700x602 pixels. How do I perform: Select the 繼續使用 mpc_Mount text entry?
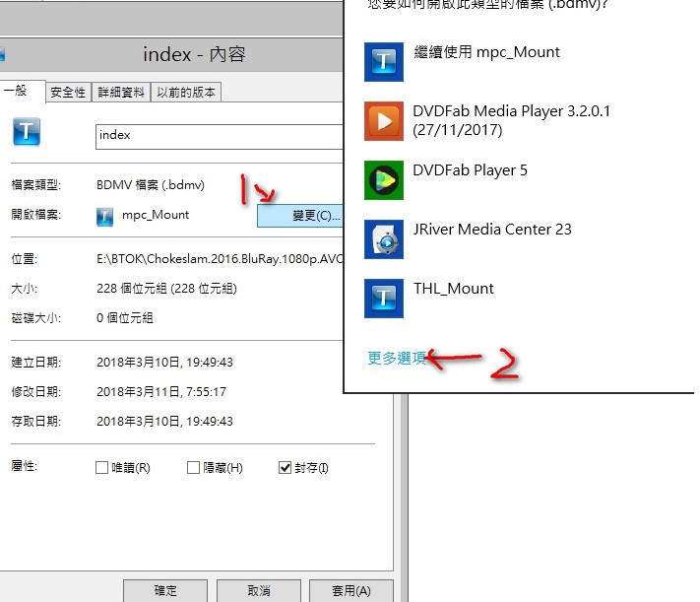pos(486,52)
